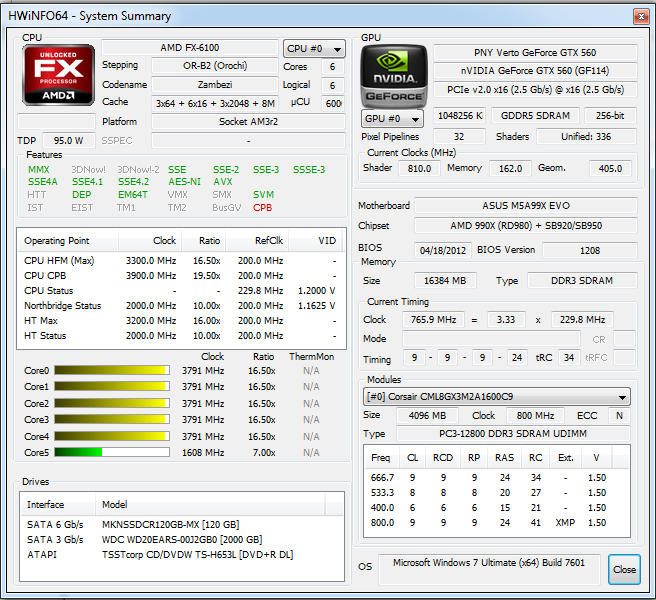Click the VID column header
The width and height of the screenshot is (656, 600).
tap(315, 241)
